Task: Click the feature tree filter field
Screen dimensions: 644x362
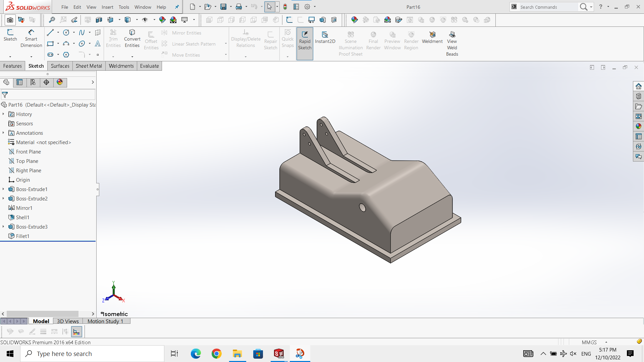Action: (48, 95)
